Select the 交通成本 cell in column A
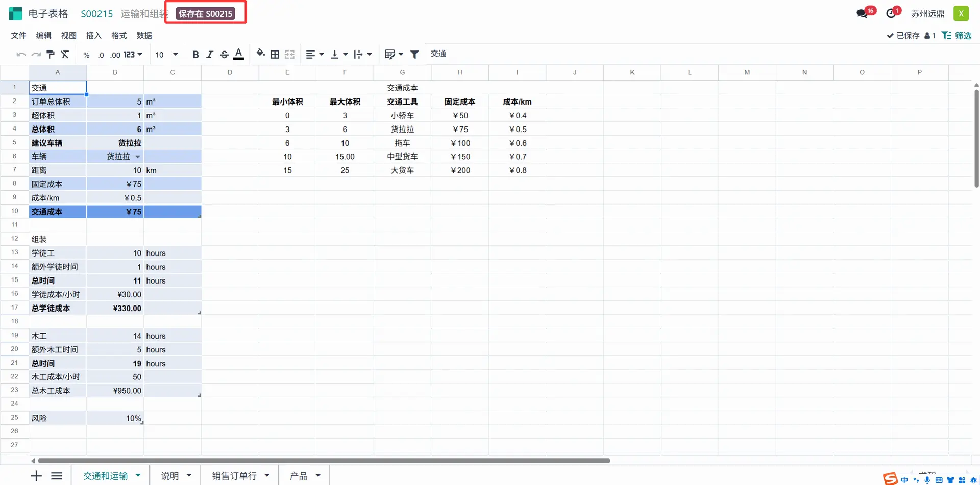The height and width of the screenshot is (485, 980). [x=57, y=212]
